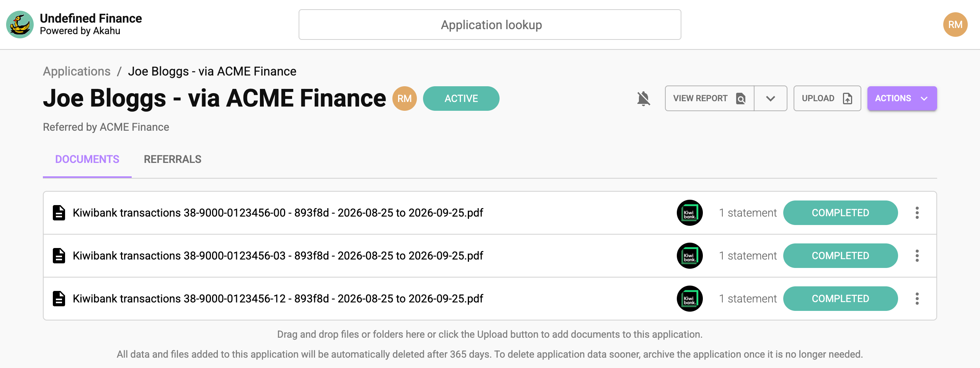Image resolution: width=980 pixels, height=368 pixels.
Task: Click file icon for 0123456-12 document
Action: coord(59,299)
